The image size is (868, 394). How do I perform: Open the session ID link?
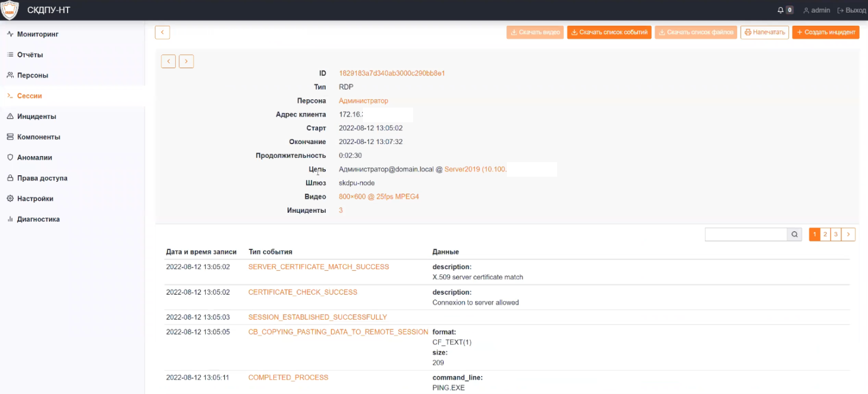pyautogui.click(x=392, y=74)
